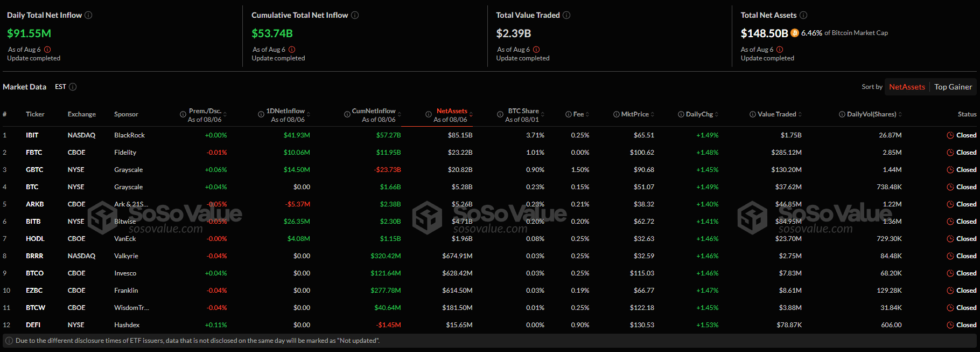Image resolution: width=980 pixels, height=352 pixels.
Task: Sort table by Prem./Dsc. arrows
Action: pos(225,114)
